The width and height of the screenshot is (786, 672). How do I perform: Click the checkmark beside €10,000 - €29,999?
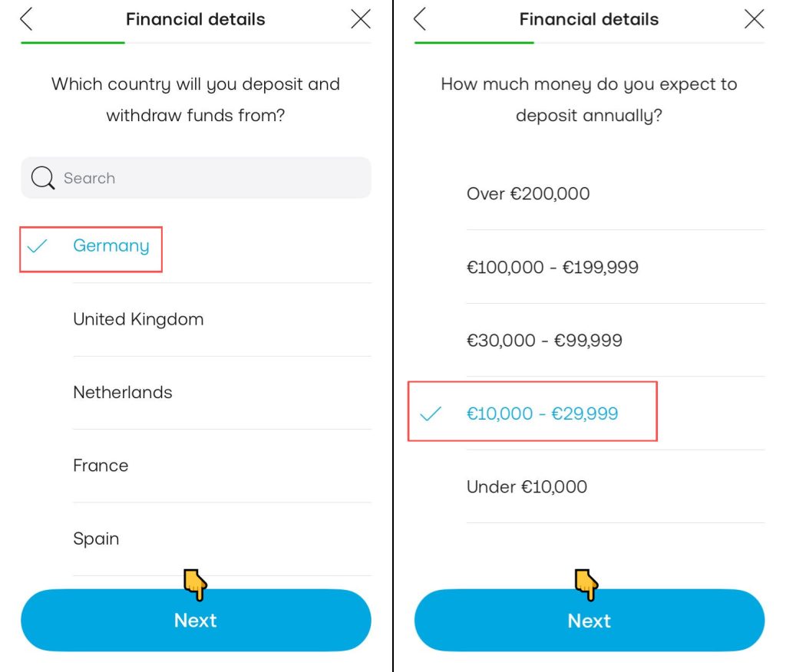pos(431,414)
